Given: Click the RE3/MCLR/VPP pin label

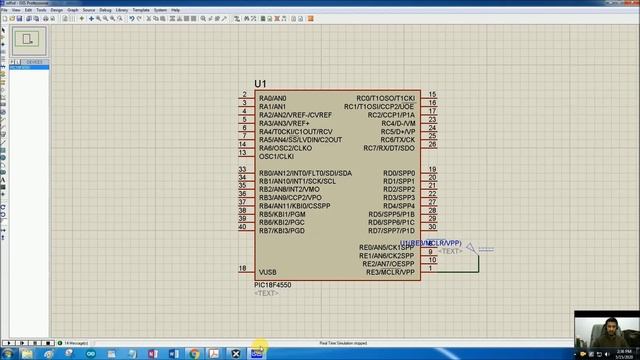Looking at the screenshot, I should click(x=390, y=272).
